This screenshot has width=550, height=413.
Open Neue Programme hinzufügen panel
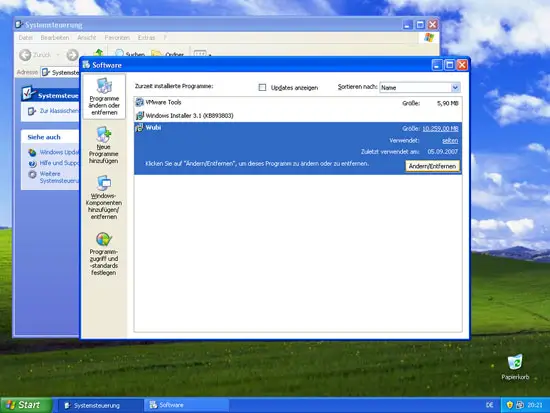103,145
